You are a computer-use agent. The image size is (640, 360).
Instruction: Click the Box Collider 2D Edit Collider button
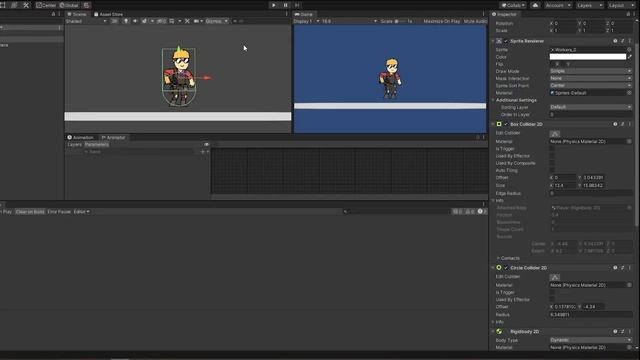click(x=555, y=133)
